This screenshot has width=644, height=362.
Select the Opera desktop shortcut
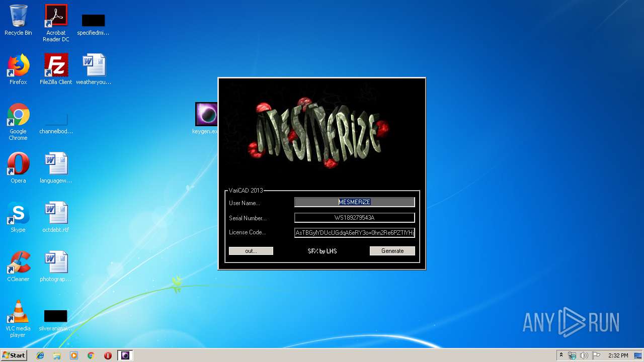(x=18, y=168)
